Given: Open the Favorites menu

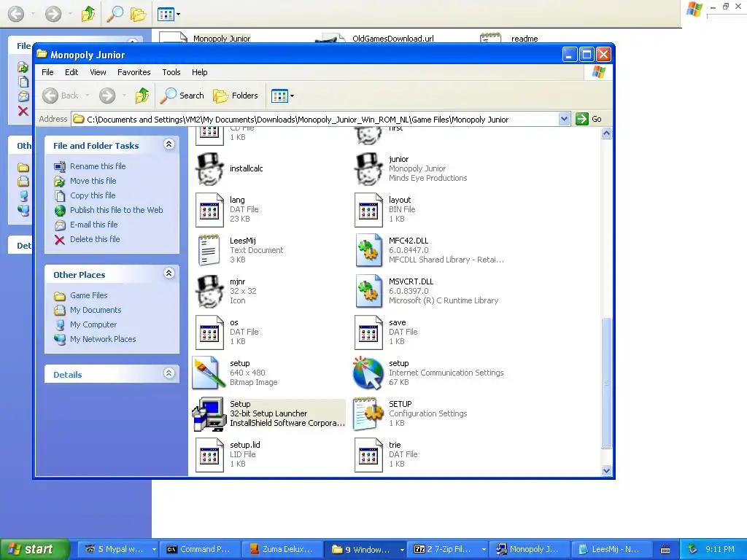Looking at the screenshot, I should point(134,72).
